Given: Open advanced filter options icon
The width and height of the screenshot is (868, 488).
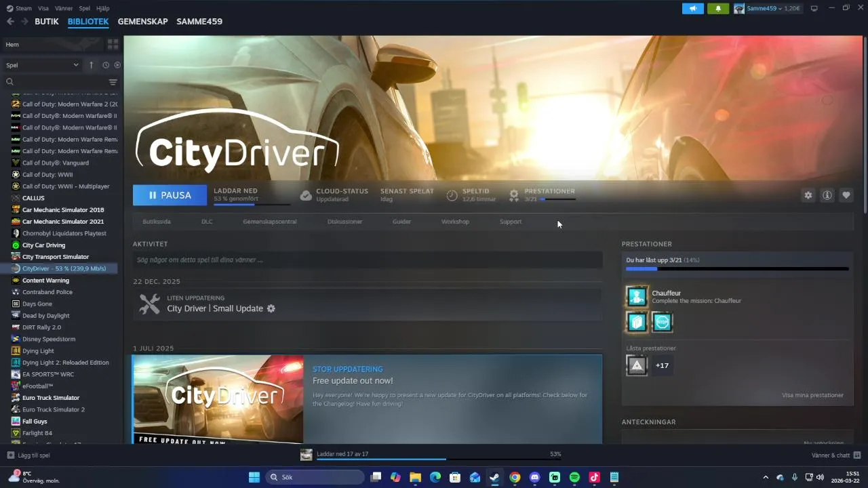Looking at the screenshot, I should pyautogui.click(x=113, y=82).
